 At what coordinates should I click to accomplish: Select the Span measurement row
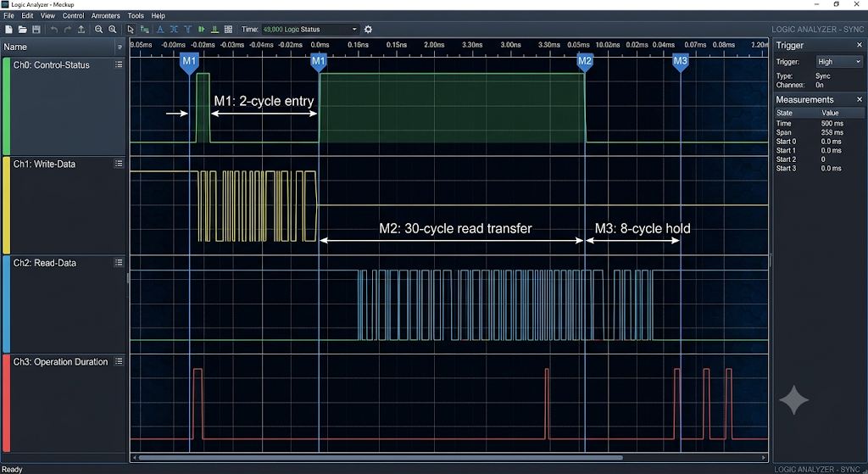pos(820,132)
